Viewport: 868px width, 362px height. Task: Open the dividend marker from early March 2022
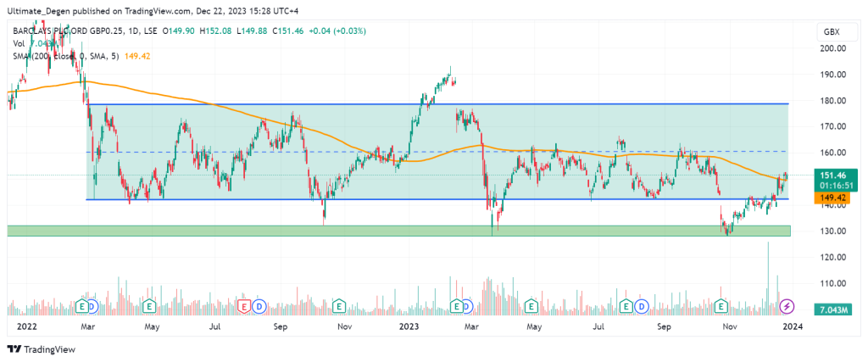(92, 305)
